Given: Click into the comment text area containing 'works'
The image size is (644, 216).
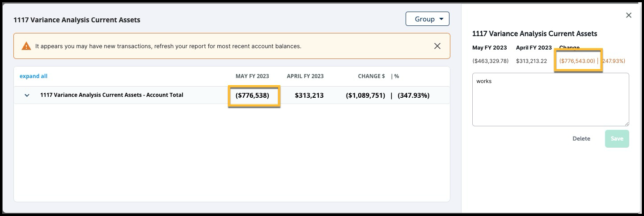Looking at the screenshot, I should click(x=551, y=100).
